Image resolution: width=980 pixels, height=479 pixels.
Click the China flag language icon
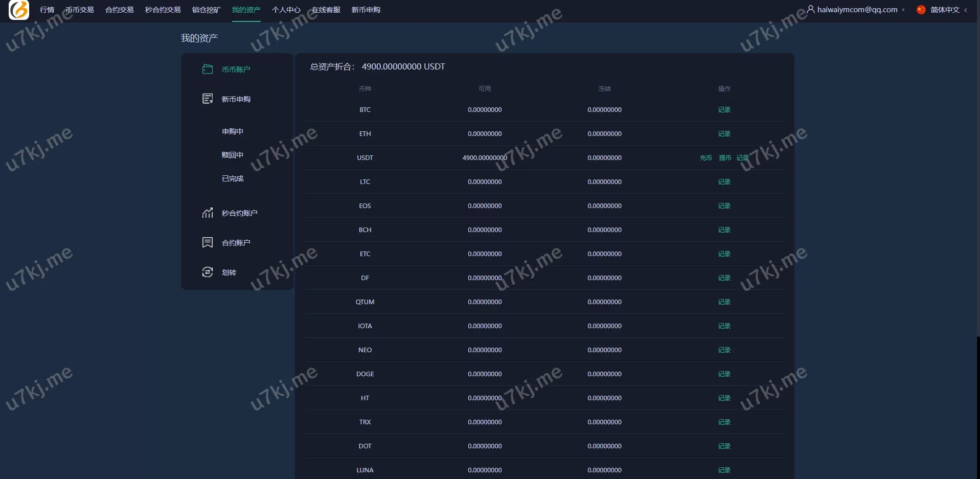point(921,10)
